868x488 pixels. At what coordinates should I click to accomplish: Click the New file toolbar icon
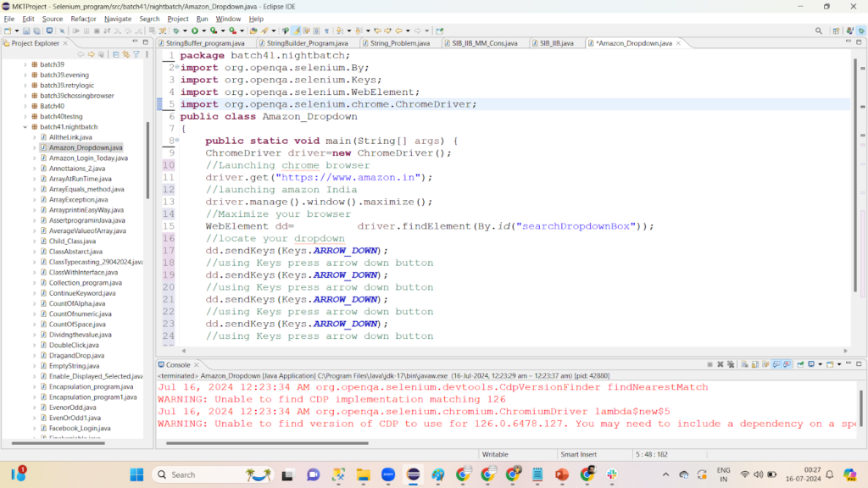click(8, 31)
